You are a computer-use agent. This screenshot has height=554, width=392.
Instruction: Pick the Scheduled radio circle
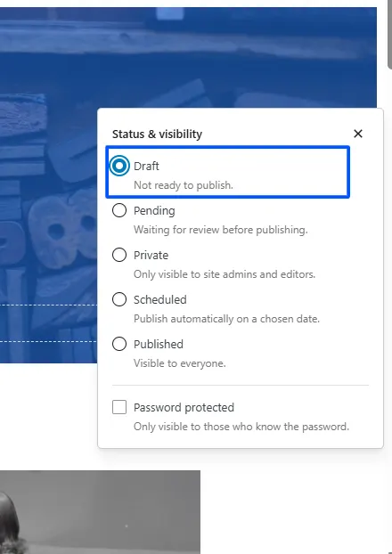(119, 299)
